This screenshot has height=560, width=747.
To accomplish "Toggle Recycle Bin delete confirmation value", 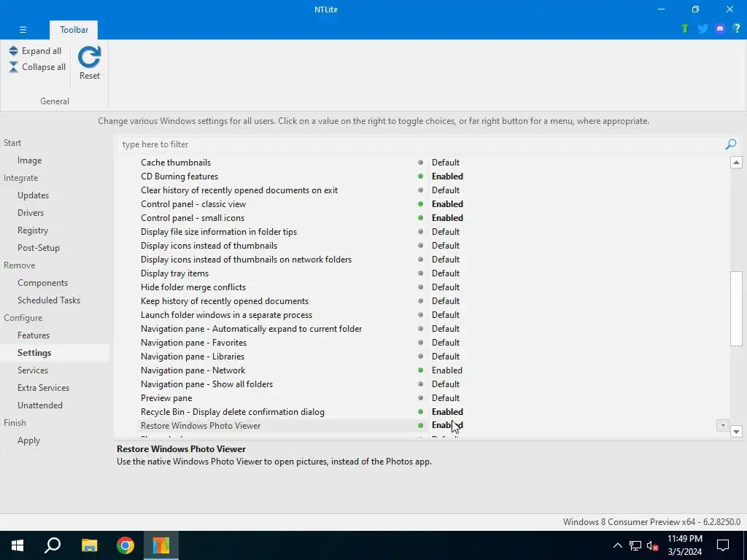I will click(x=447, y=412).
